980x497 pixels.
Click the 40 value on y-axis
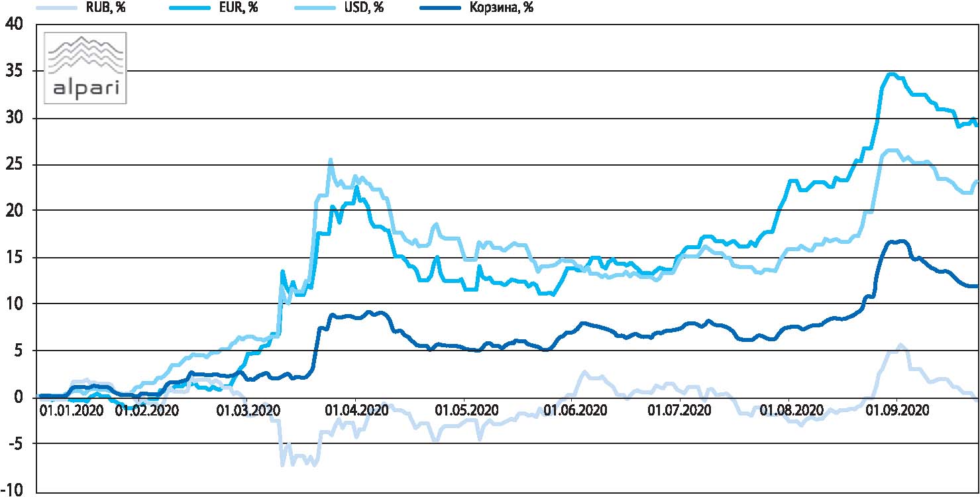[13, 25]
